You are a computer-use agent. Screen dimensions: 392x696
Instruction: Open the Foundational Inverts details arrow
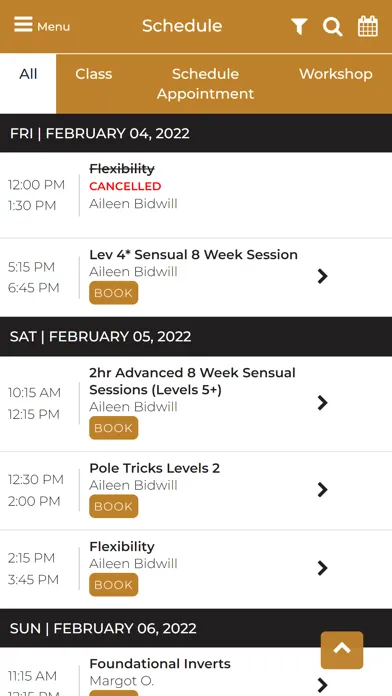pos(323,684)
